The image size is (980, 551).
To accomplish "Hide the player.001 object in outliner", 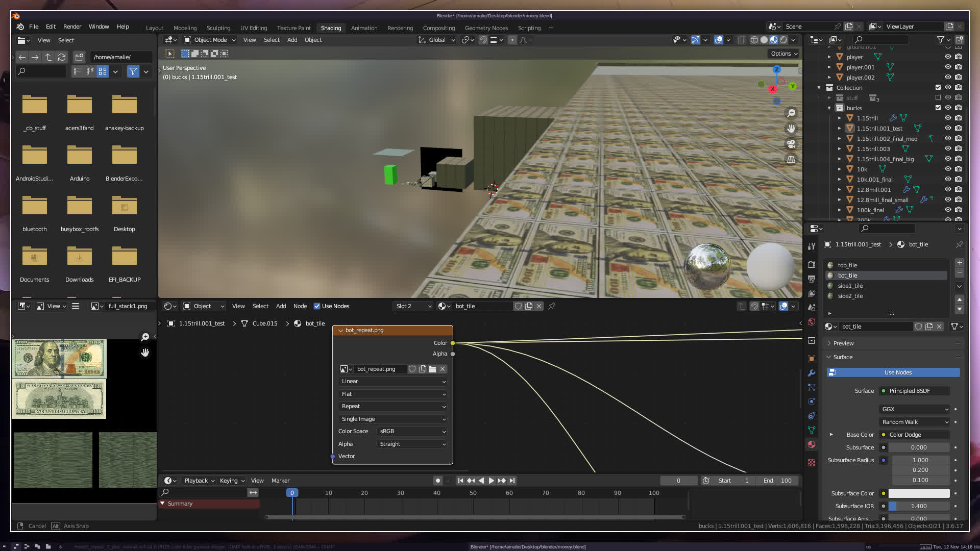I will pyautogui.click(x=948, y=67).
